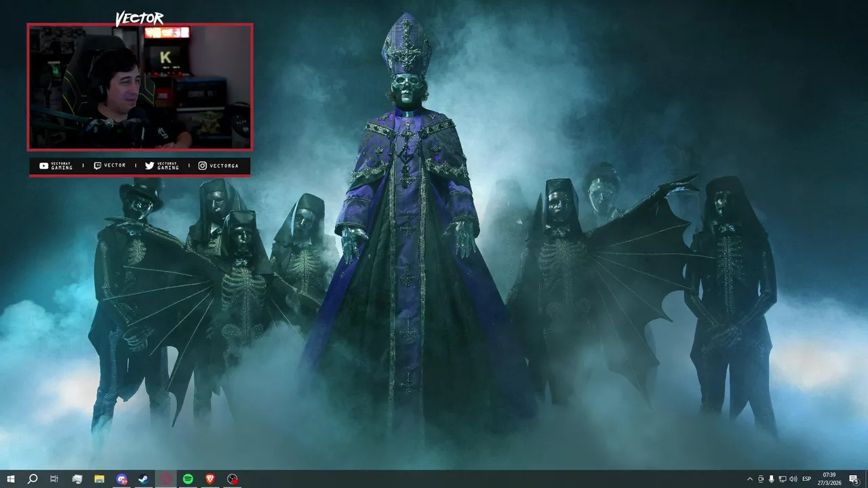Open the Opera GX browser icon
The image size is (868, 488).
click(165, 479)
